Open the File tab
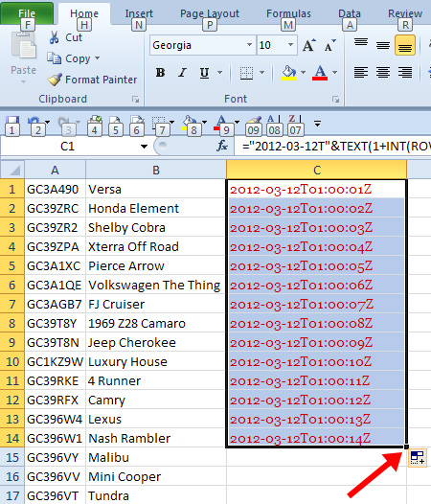 pyautogui.click(x=27, y=13)
